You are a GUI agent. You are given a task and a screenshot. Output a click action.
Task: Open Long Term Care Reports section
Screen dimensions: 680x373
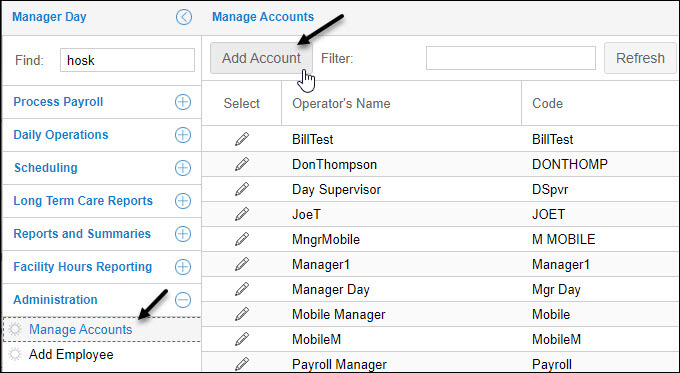tap(83, 201)
